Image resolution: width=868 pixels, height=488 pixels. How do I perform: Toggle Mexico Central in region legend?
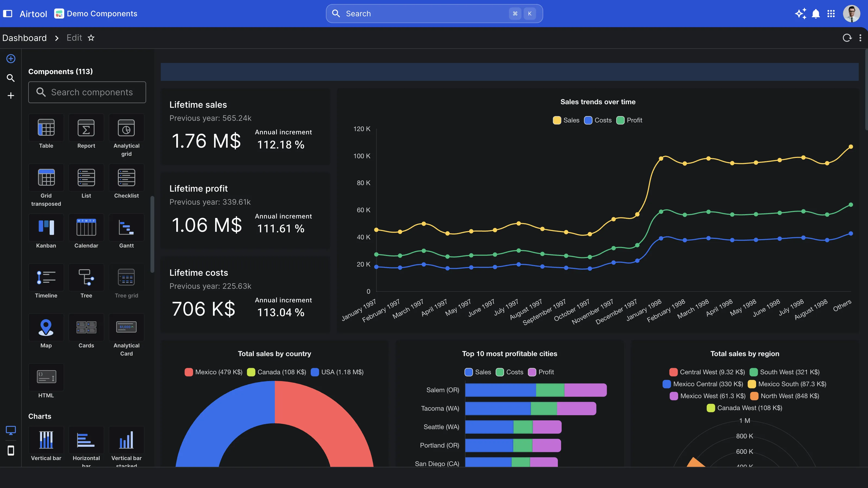[x=703, y=384]
